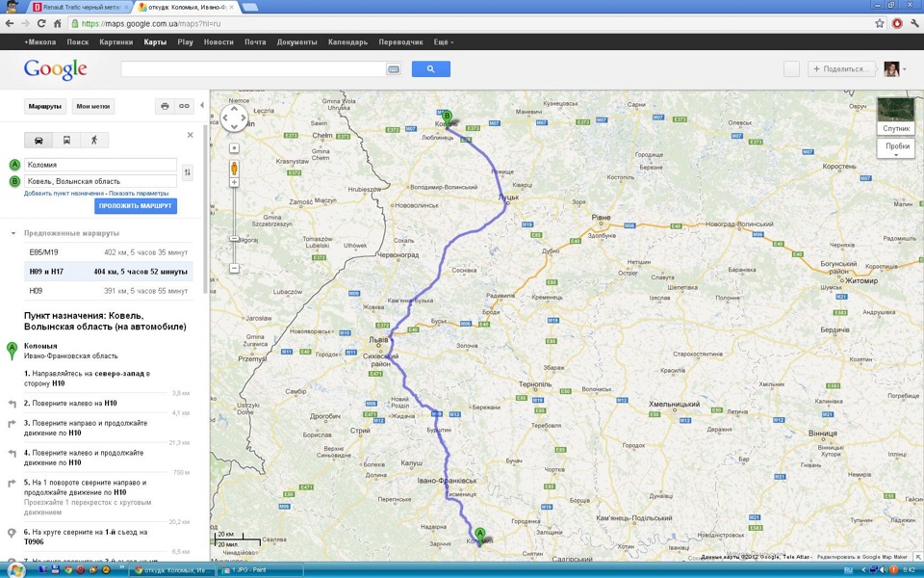This screenshot has width=924, height=578.
Task: Click start marker A on the map
Action: pyautogui.click(x=479, y=537)
